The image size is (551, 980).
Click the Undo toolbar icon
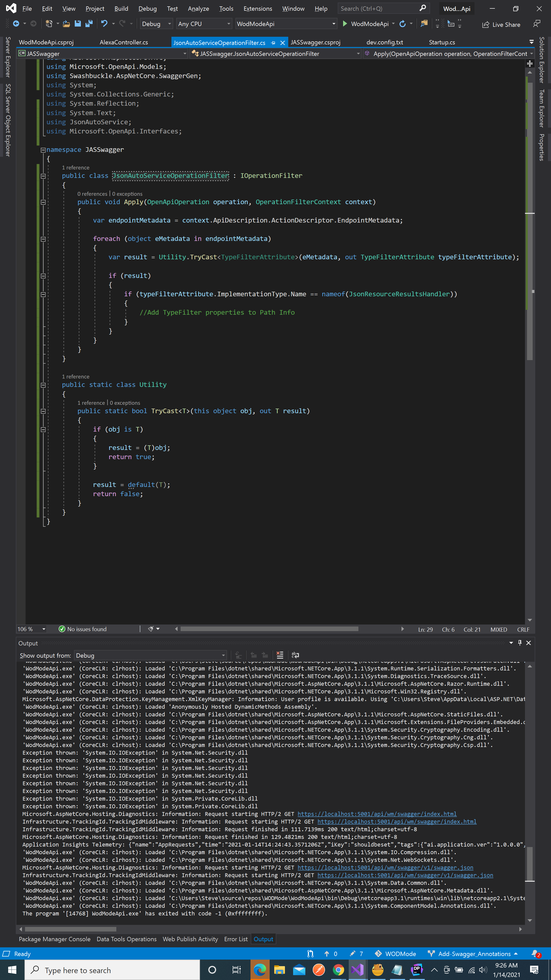(x=104, y=23)
